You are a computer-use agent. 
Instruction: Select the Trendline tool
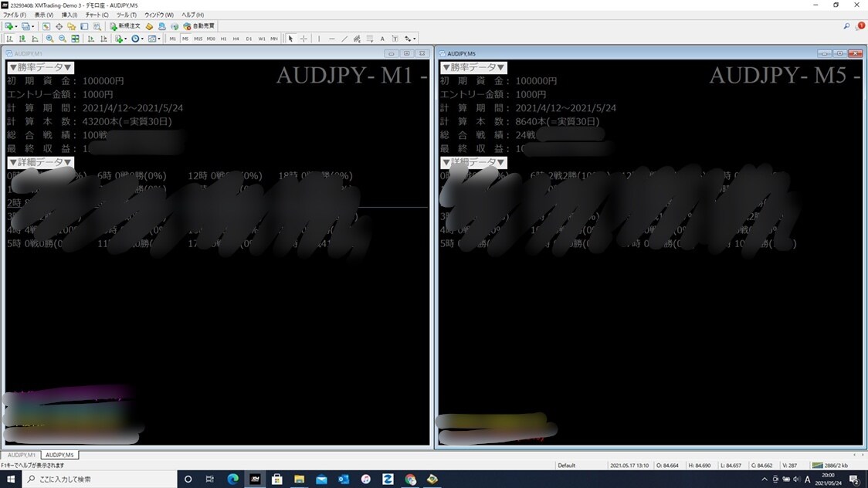[344, 39]
